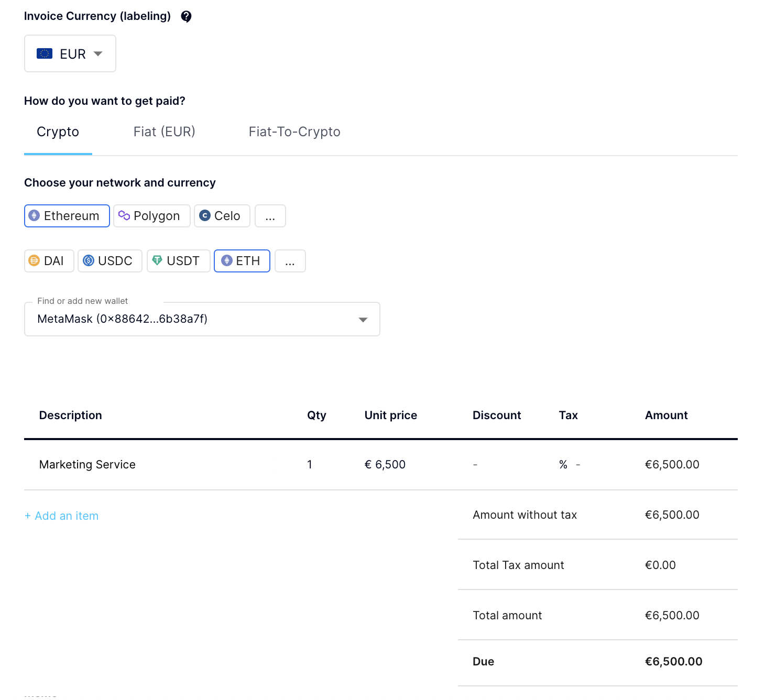The width and height of the screenshot is (765, 700).
Task: Click the invoice currency help question icon
Action: click(x=186, y=17)
